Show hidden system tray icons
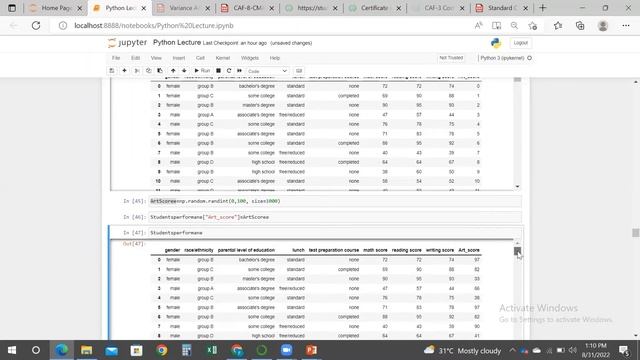 [512, 351]
